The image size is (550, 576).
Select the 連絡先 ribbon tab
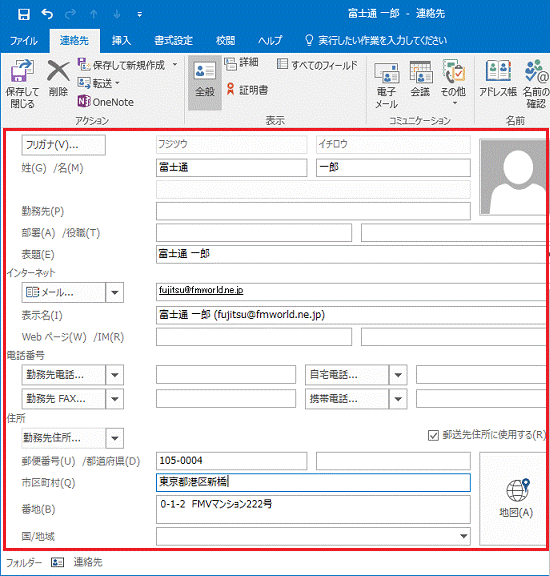pyautogui.click(x=75, y=40)
